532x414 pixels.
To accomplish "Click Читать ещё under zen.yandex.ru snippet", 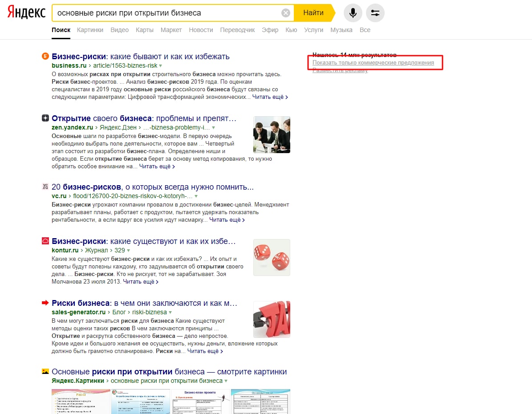I will [x=157, y=166].
